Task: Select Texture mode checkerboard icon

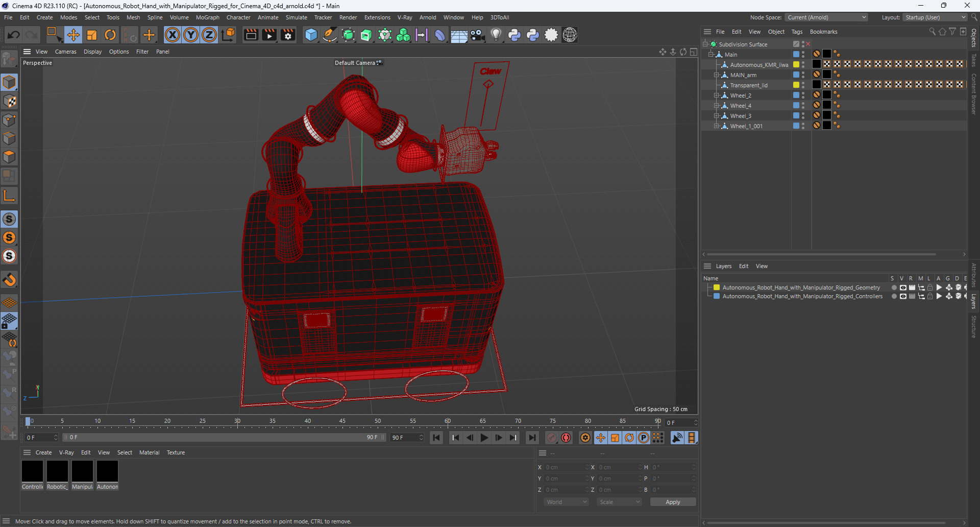Action: coord(9,101)
